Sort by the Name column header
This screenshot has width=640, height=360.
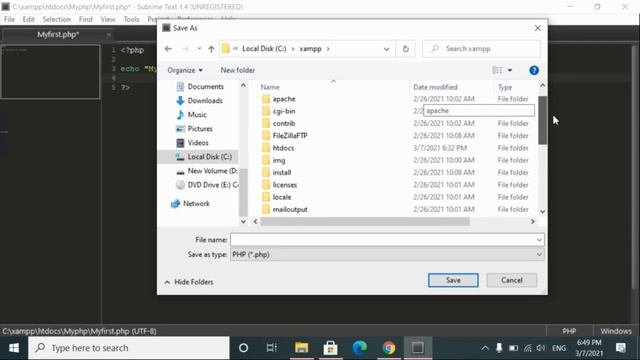pos(270,87)
